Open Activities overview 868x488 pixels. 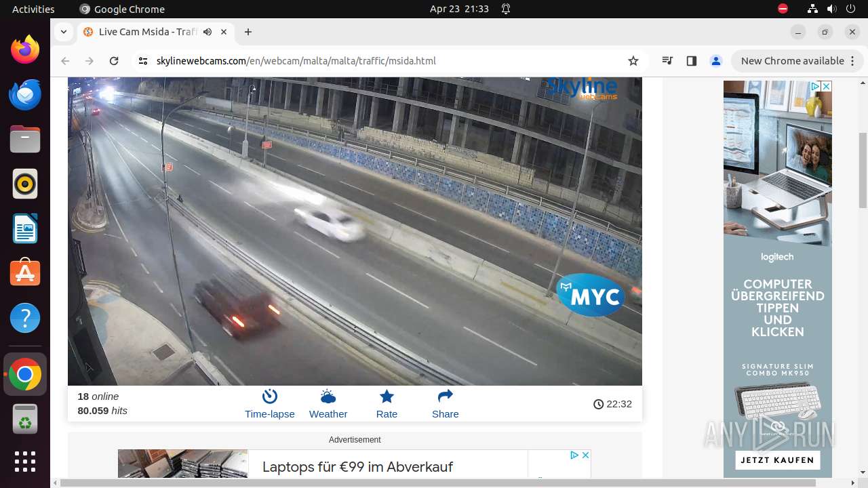33,9
